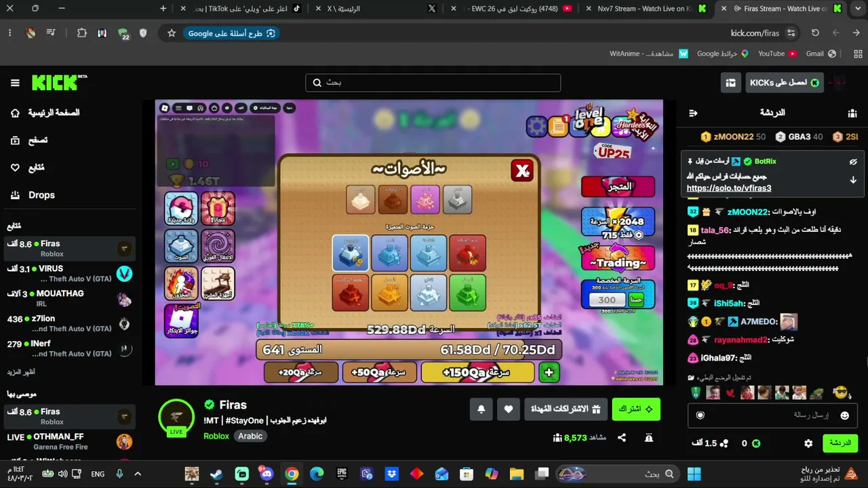Select the green sound pack tile
Image resolution: width=868 pixels, height=488 pixels.
pos(467,292)
